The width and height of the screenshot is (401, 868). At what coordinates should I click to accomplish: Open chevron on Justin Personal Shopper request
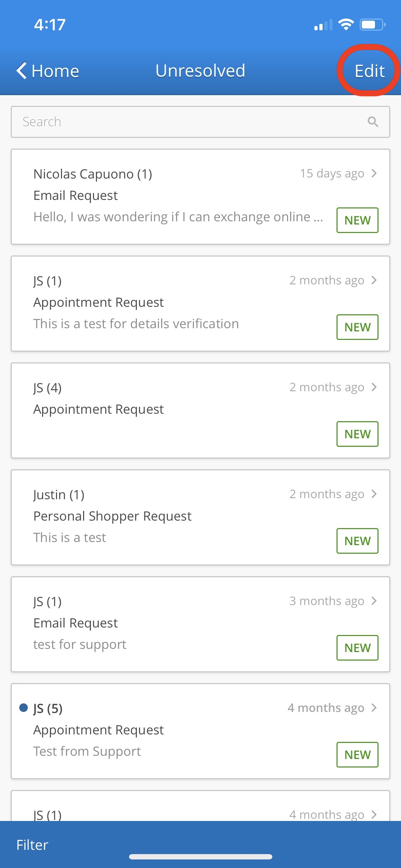pyautogui.click(x=374, y=494)
